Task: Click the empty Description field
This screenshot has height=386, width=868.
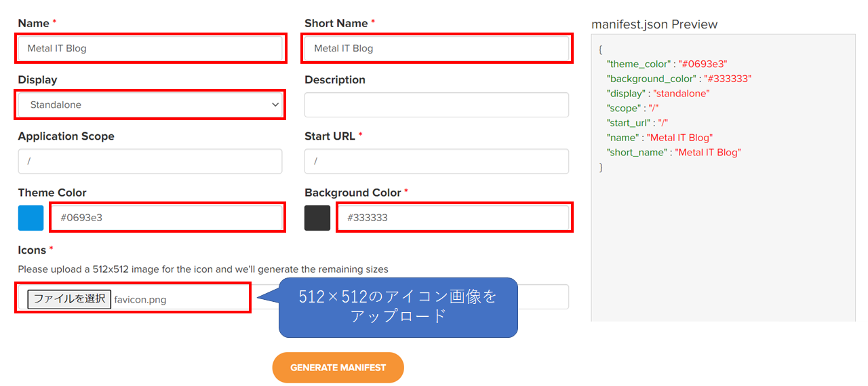Action: click(437, 105)
